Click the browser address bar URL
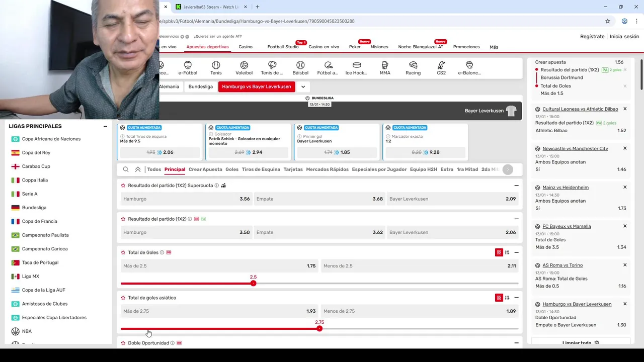Screen dimensions: 644x362 click(257, 21)
